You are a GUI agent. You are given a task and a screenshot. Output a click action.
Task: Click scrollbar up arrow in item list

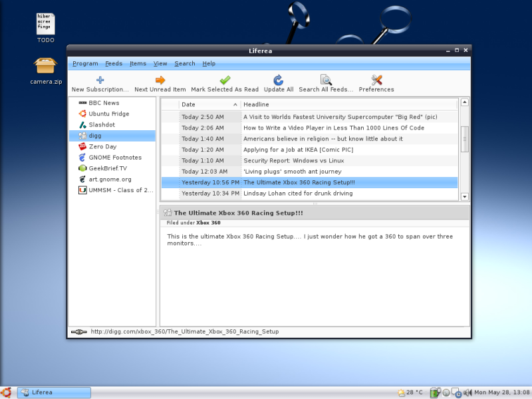tap(465, 102)
